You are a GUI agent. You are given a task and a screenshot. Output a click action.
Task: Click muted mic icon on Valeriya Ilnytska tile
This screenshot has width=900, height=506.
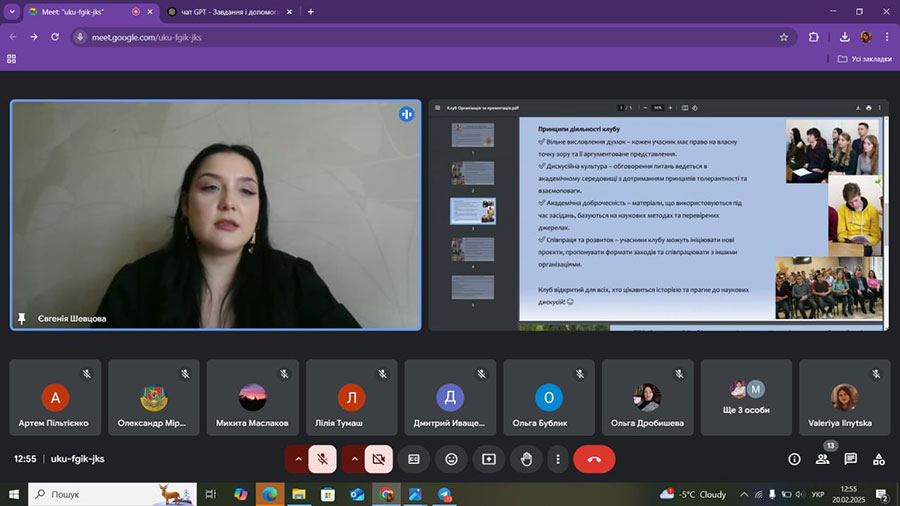coord(876,374)
